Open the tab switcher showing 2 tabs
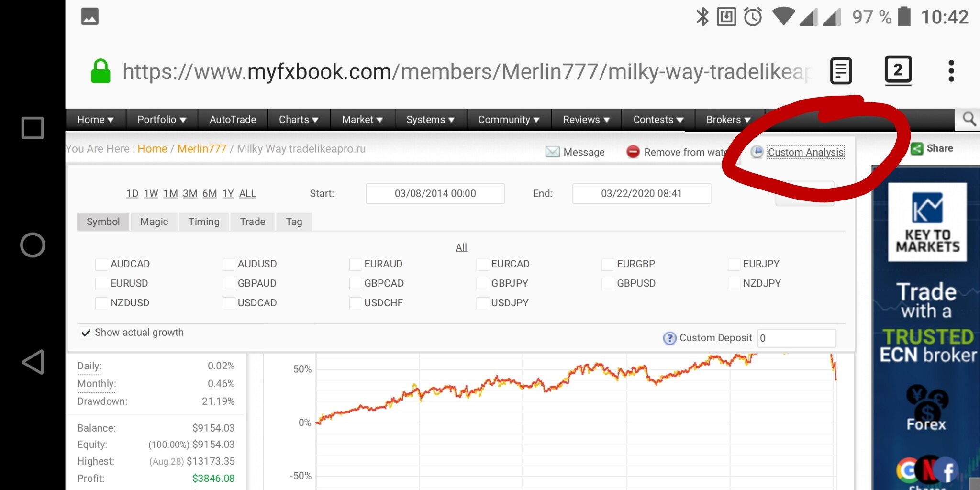The width and height of the screenshot is (980, 490). 898,71
